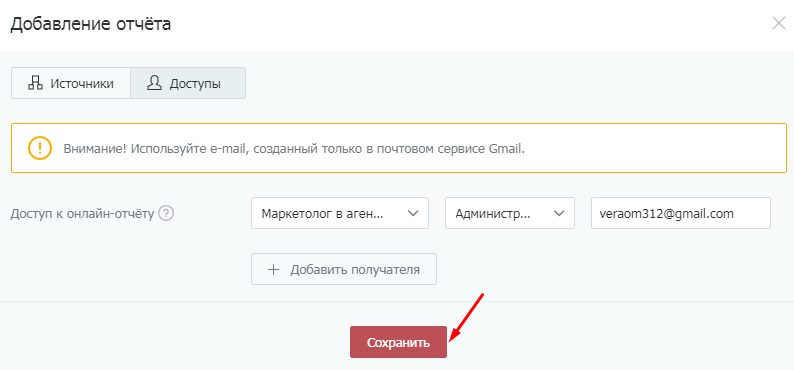Open the Администр... access level combo box
The height and width of the screenshot is (370, 794).
510,213
